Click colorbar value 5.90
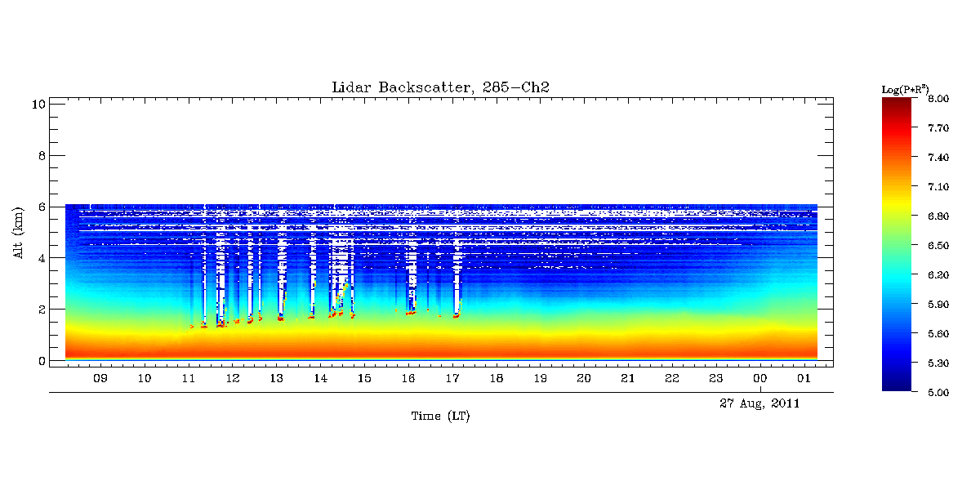Viewport: 980px width, 490px height. pos(938,305)
